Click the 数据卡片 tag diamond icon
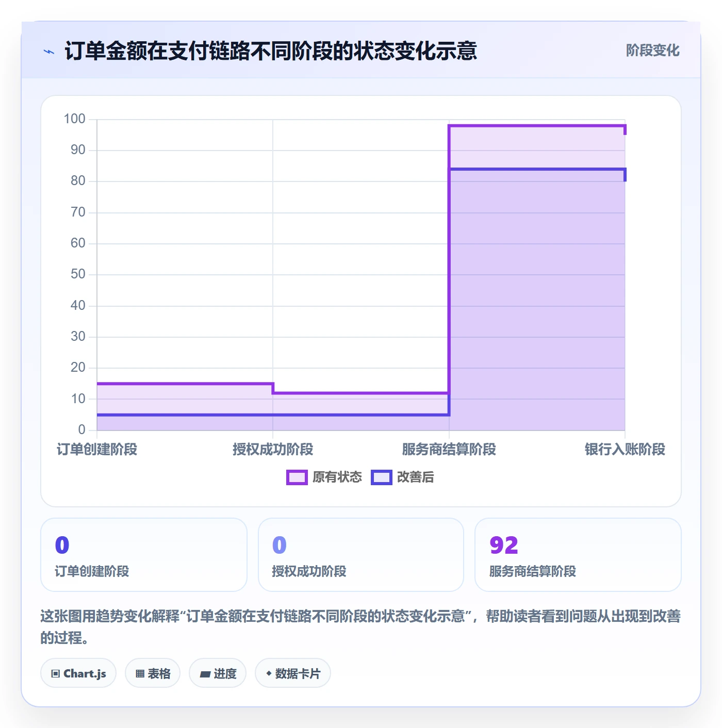Viewport: 722px width, 728px height. click(269, 673)
